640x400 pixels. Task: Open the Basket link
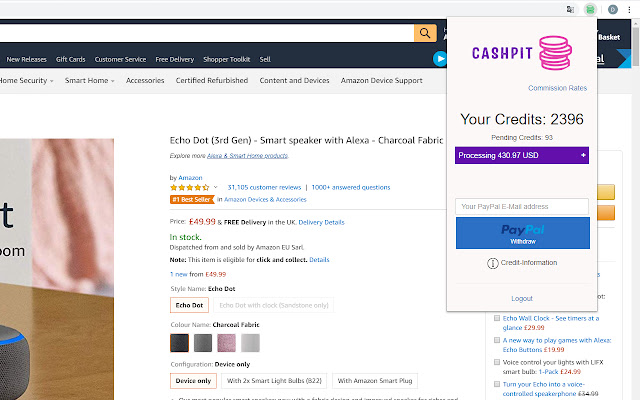(609, 37)
